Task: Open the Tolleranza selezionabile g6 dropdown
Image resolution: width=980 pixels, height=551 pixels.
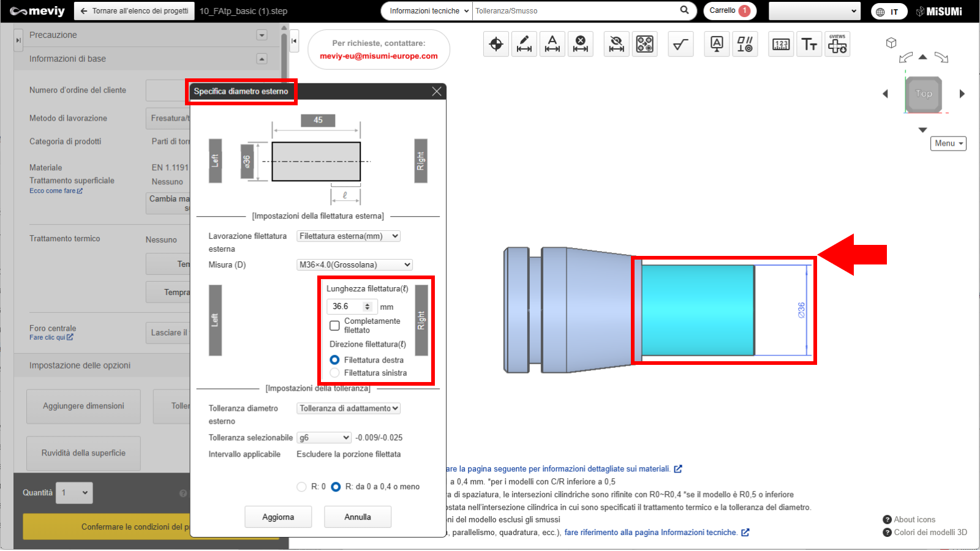Action: 324,438
